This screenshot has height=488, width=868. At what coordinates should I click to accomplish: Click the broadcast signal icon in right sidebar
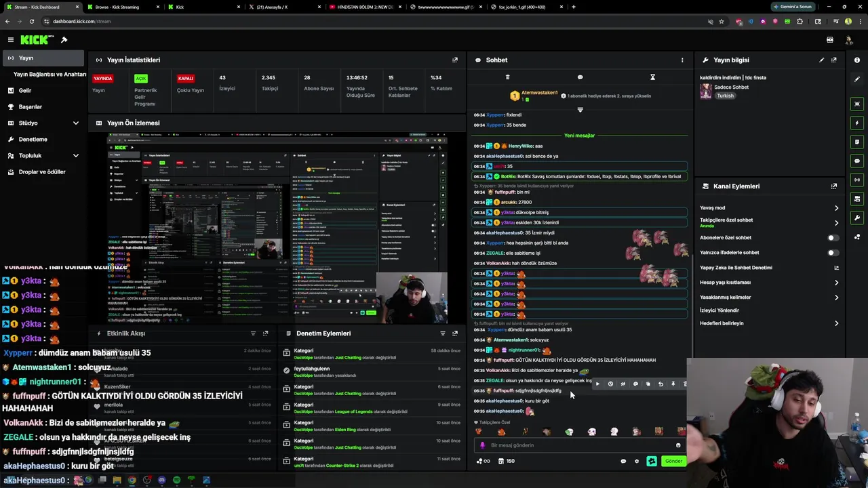[857, 180]
